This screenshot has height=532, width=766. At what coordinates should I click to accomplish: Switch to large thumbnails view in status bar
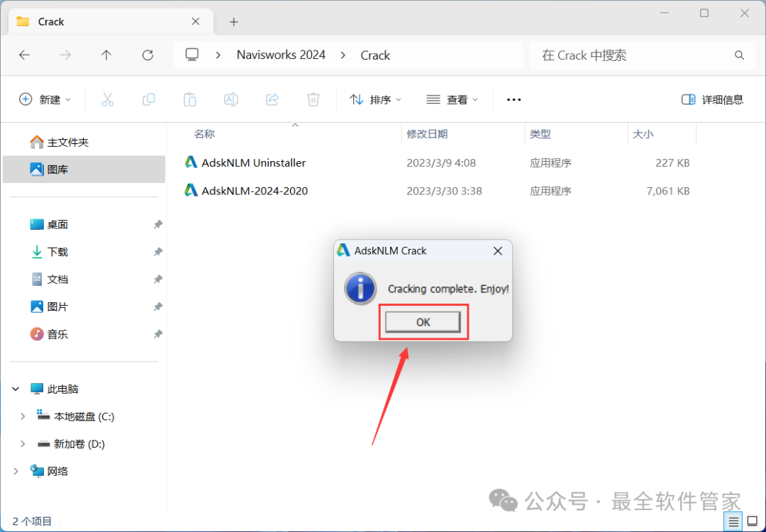[x=753, y=522]
